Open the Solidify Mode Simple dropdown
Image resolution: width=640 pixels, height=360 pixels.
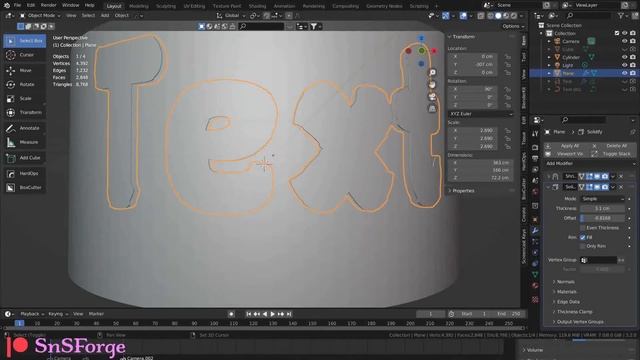coord(602,199)
